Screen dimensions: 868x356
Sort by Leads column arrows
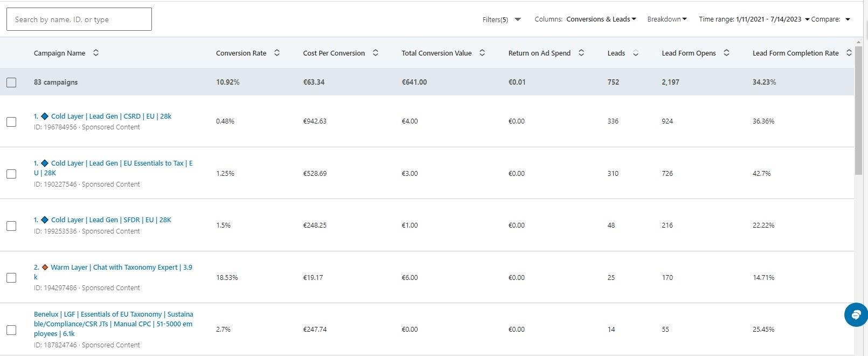636,53
